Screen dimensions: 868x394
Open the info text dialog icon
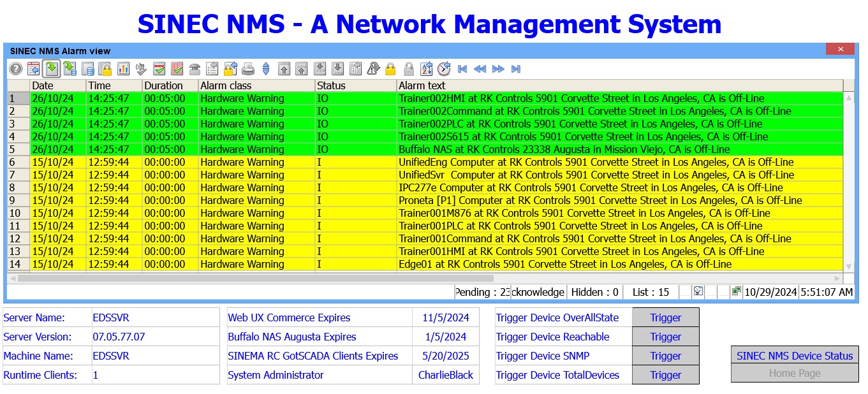click(355, 69)
